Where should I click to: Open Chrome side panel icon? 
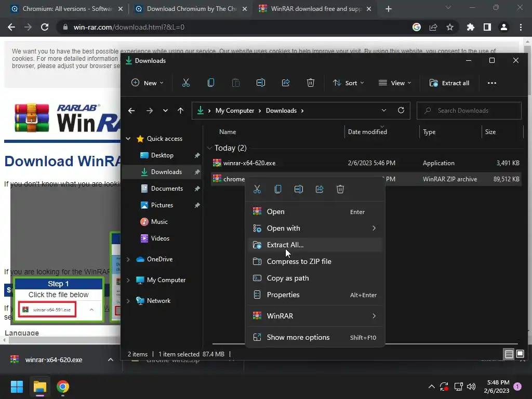(487, 27)
